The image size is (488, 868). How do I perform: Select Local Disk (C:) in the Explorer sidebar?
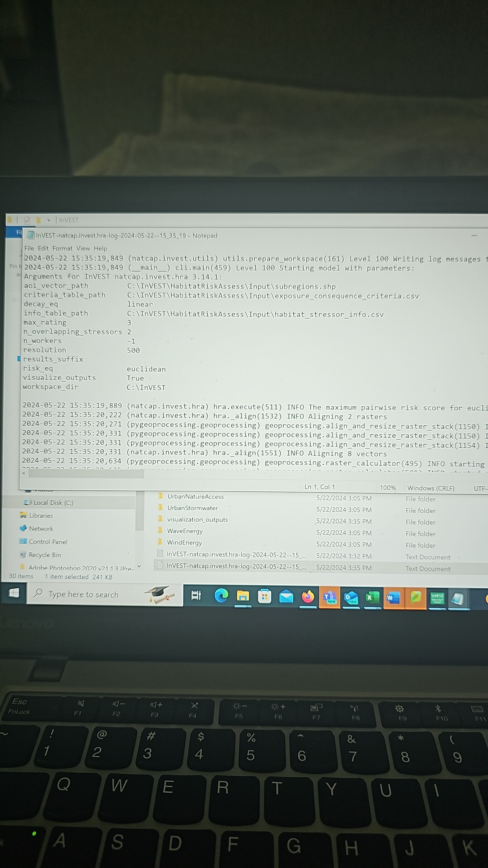click(53, 502)
